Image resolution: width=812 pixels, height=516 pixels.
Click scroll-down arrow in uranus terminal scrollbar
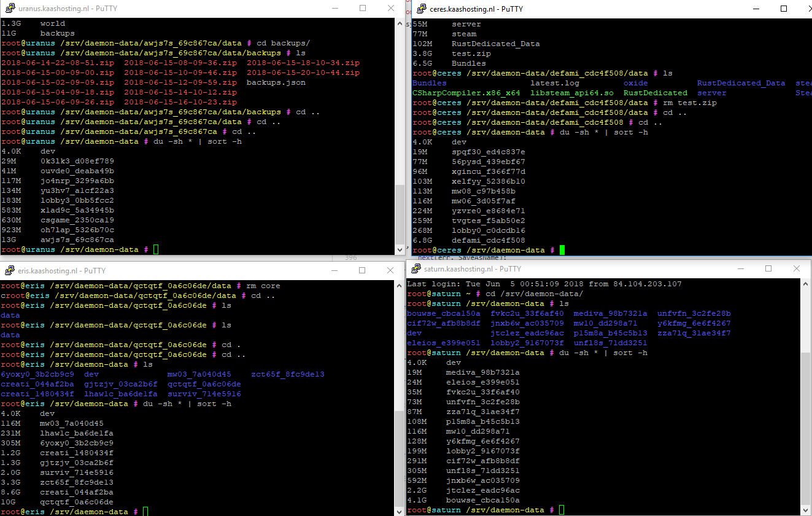tap(400, 249)
